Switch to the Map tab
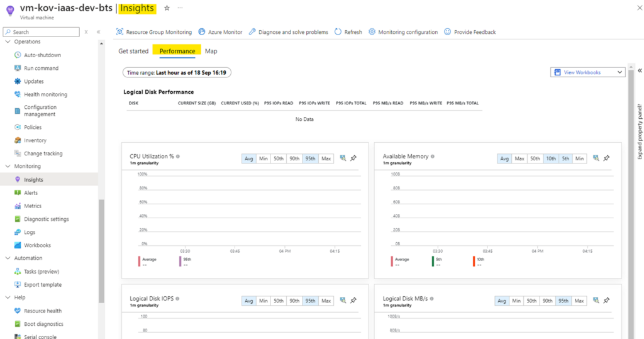 (211, 51)
